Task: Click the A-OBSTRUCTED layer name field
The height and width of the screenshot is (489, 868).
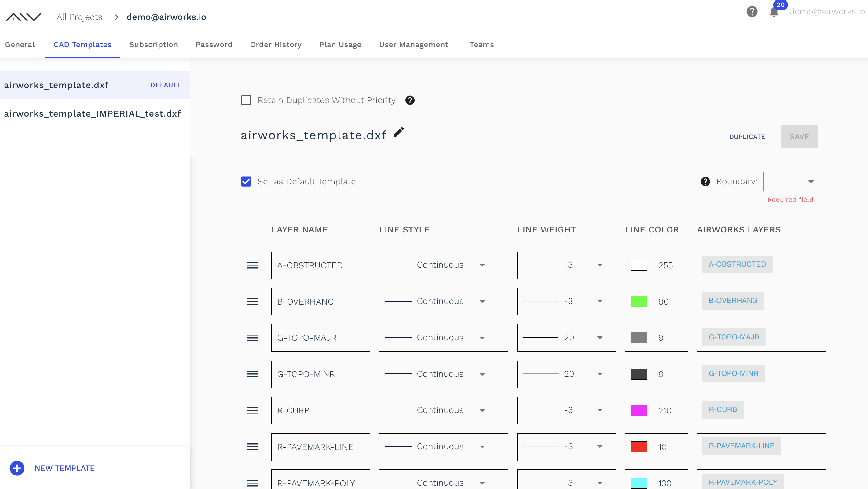Action: coord(320,265)
